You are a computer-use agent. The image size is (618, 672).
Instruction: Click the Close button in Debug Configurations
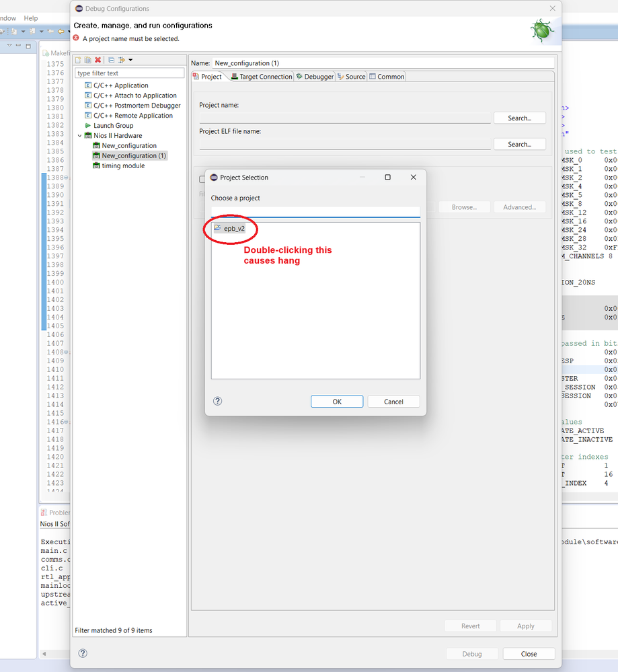click(529, 654)
